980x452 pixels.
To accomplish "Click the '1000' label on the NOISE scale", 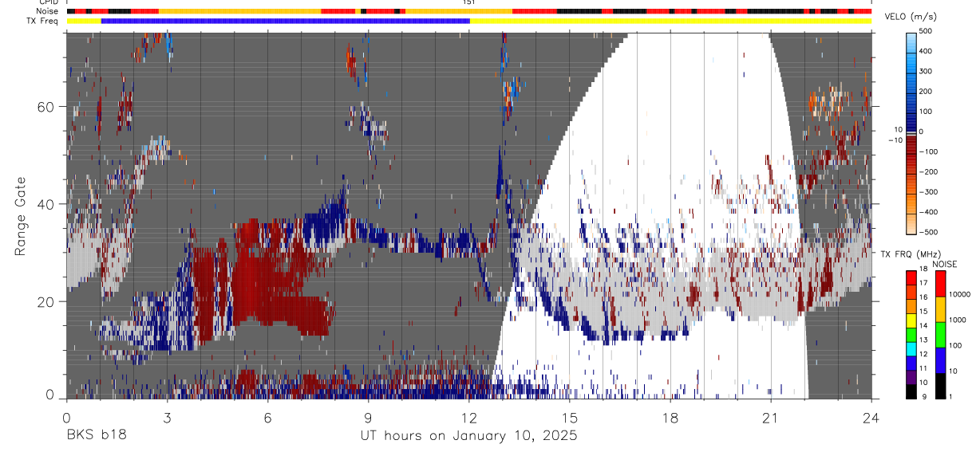I will coord(957,320).
